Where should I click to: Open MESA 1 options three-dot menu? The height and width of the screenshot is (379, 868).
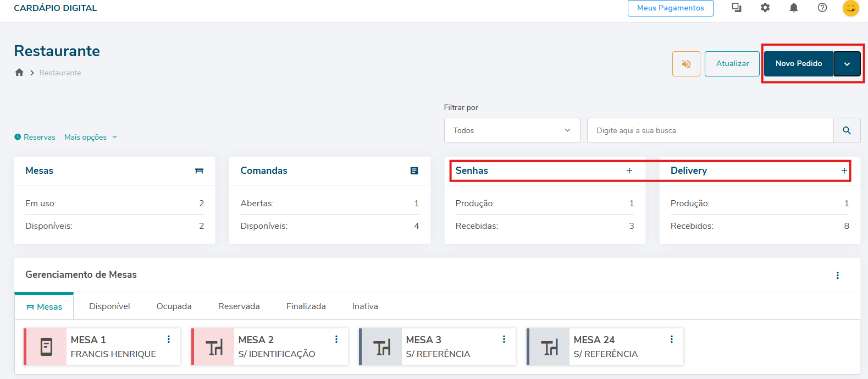(169, 339)
